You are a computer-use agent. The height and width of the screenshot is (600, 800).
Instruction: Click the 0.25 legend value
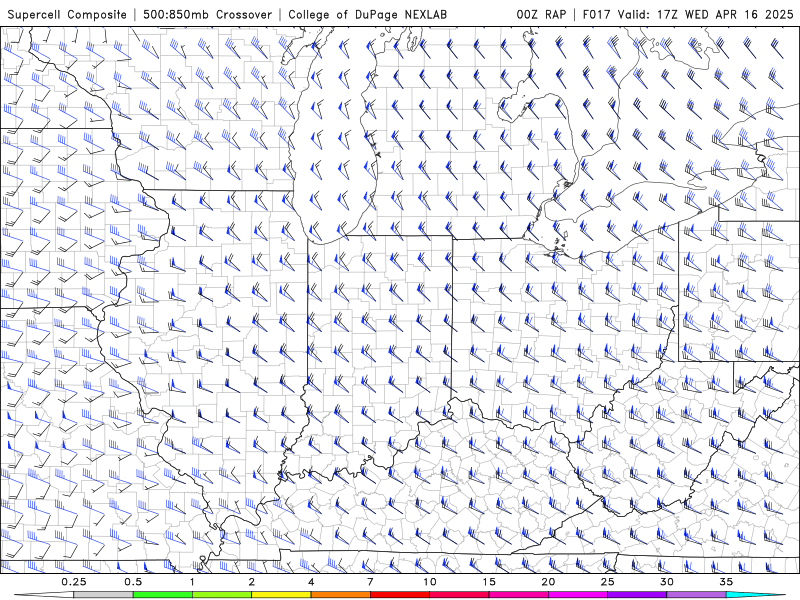point(74,582)
